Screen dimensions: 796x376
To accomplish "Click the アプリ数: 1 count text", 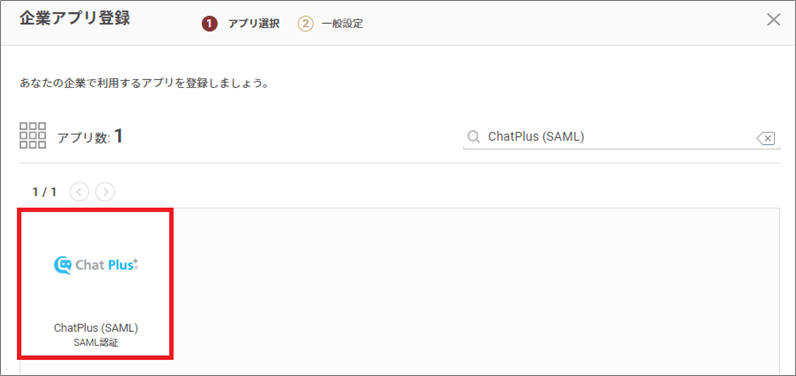I will coord(90,136).
